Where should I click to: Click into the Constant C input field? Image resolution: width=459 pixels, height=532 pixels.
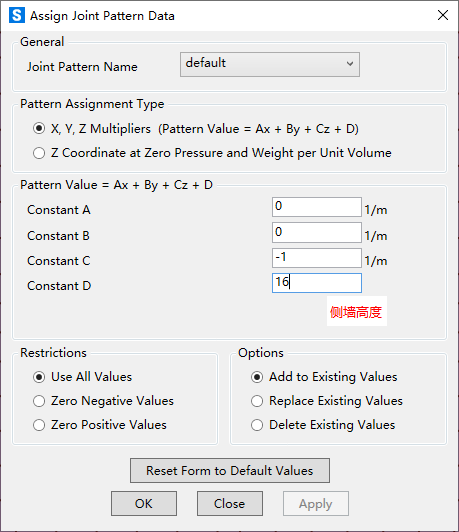point(317,258)
